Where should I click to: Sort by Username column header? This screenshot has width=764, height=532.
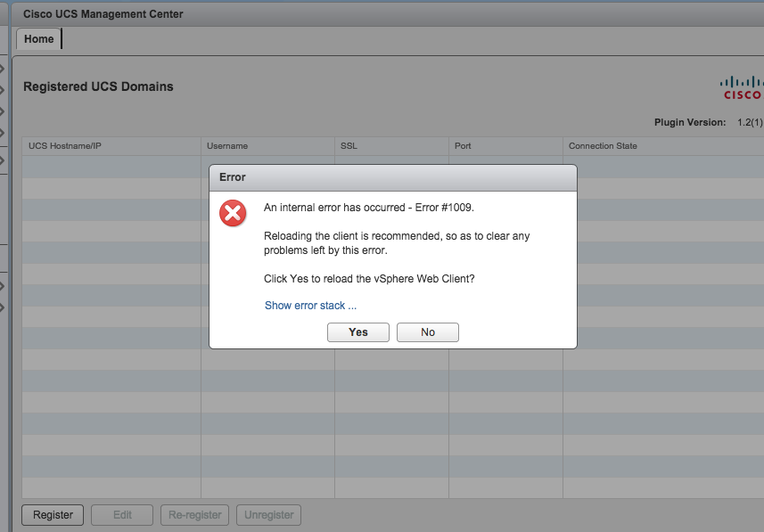click(268, 146)
